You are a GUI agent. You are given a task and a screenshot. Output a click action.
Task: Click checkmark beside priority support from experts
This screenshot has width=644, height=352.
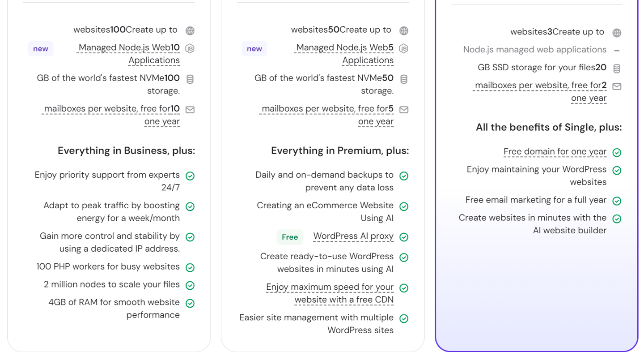click(190, 176)
